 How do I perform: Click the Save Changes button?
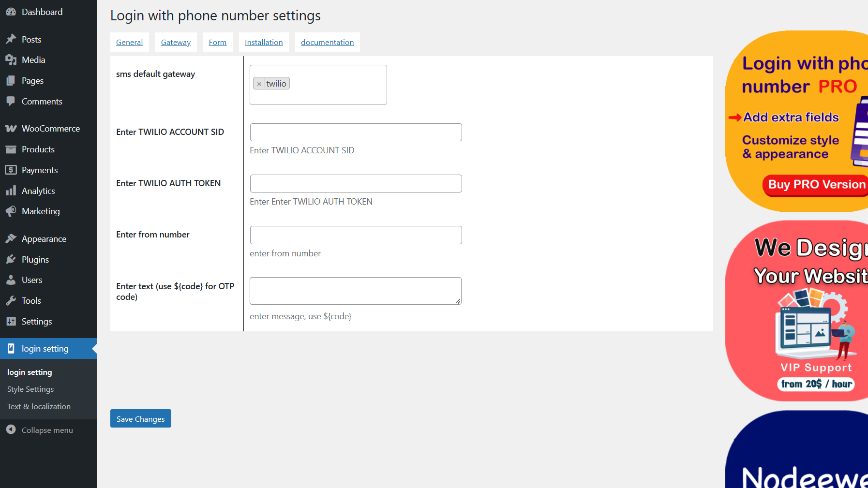point(141,419)
